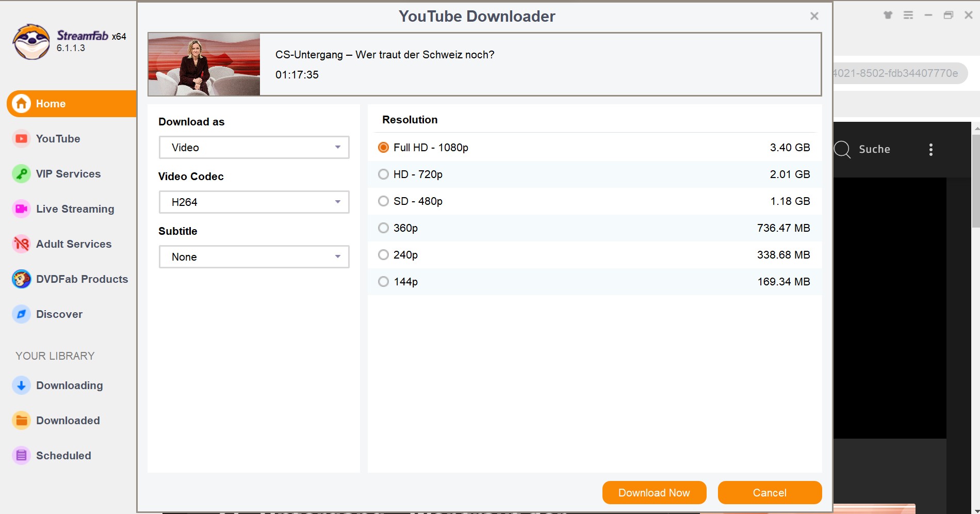The image size is (980, 514).
Task: Open the three-dot more menu
Action: [931, 150]
